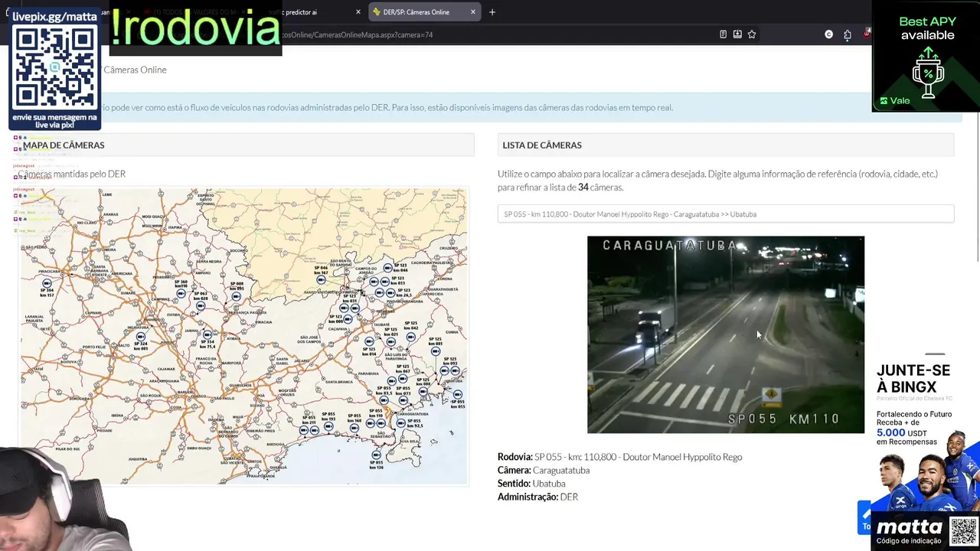Screen dimensions: 980x551
Task: Click the camera search field with SP 055 text
Action: click(x=726, y=214)
